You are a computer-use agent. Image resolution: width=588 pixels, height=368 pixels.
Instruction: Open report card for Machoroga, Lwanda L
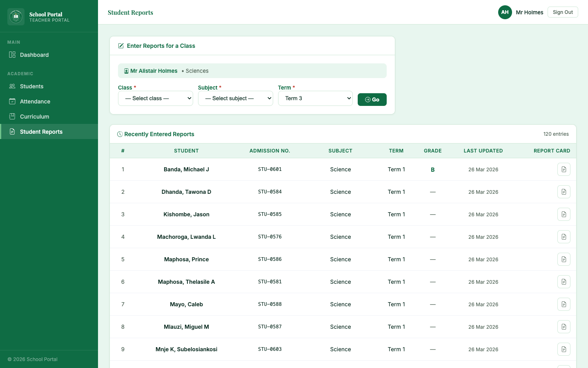[563, 237]
